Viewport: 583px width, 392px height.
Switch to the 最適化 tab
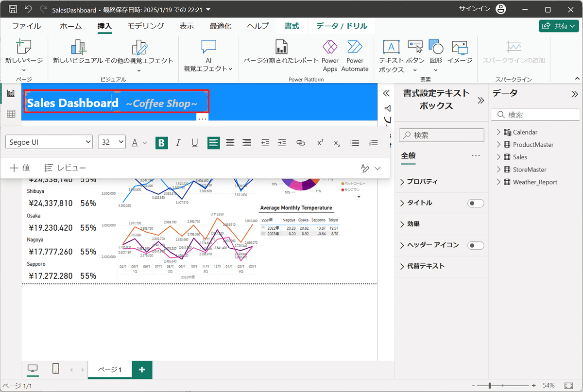pos(221,26)
